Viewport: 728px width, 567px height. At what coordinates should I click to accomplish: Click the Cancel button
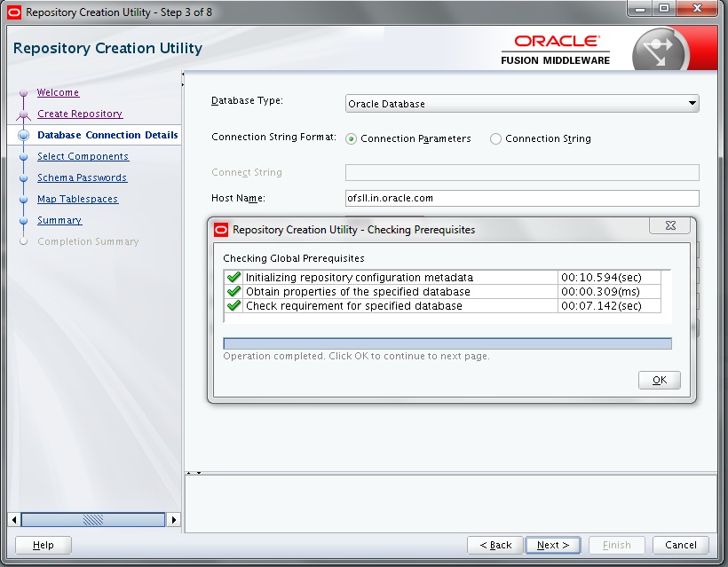(681, 545)
